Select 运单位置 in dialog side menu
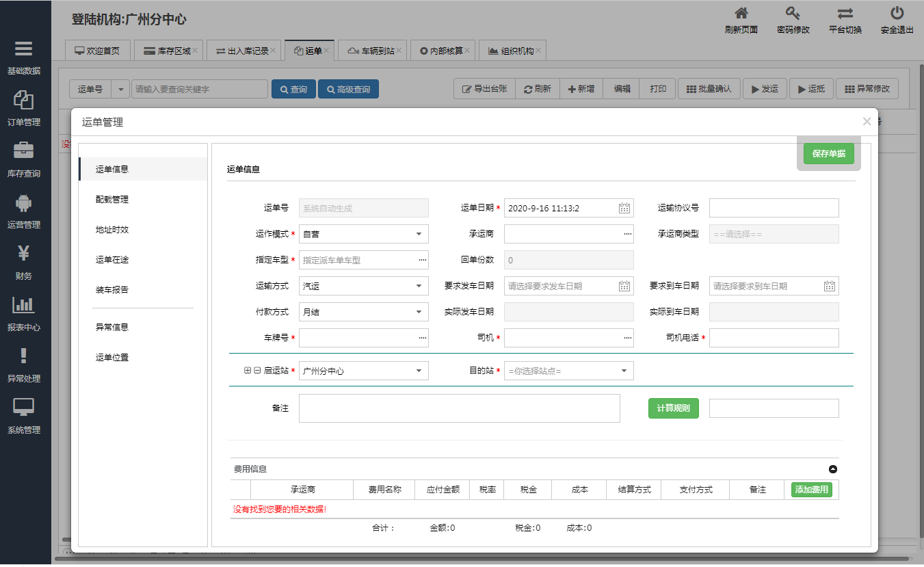The height and width of the screenshot is (567, 924). (143, 357)
